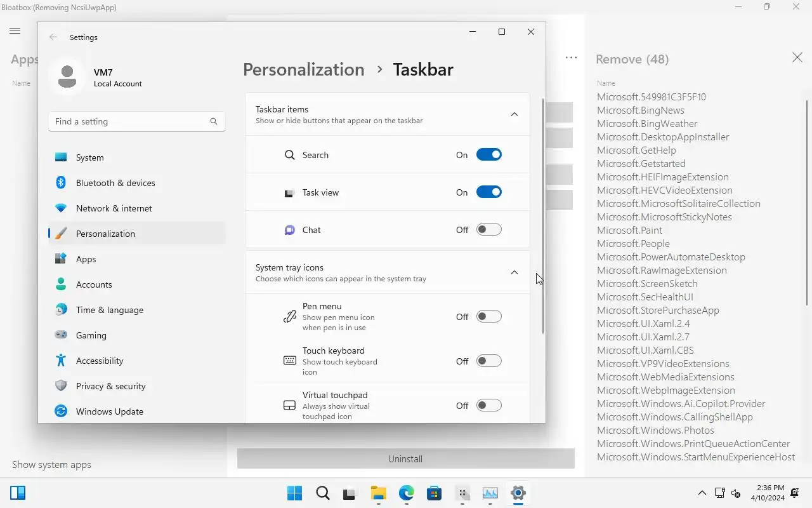Click the search magnifier in Find a setting
The height and width of the screenshot is (508, 812).
[x=214, y=121]
